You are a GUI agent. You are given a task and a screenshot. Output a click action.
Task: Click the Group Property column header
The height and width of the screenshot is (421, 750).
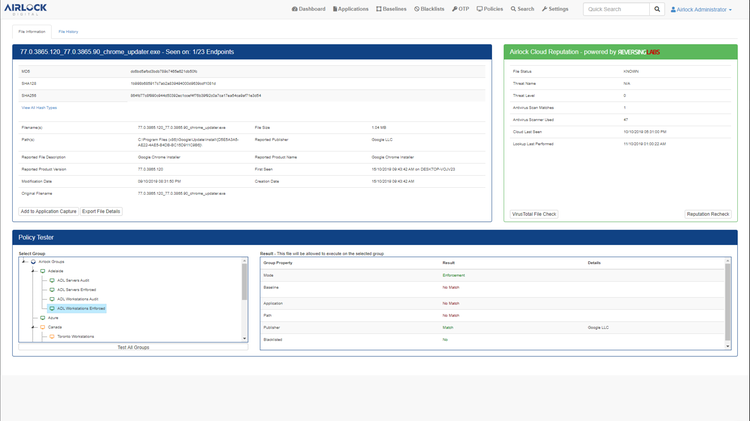click(x=278, y=263)
